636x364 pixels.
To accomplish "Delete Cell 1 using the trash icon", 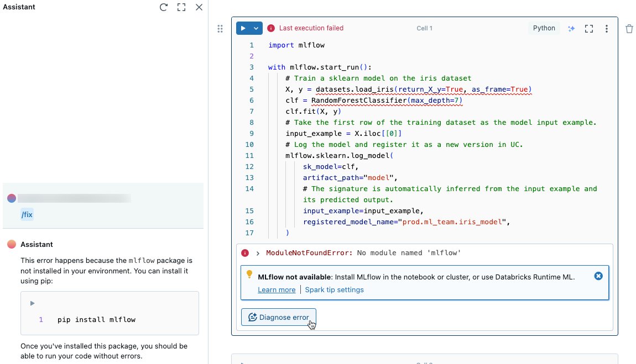I will click(x=629, y=28).
